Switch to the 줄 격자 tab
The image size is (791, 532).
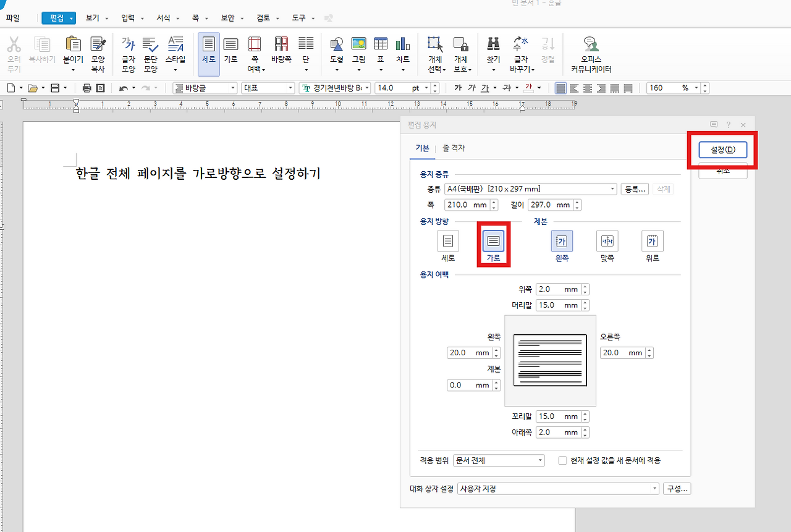[454, 148]
